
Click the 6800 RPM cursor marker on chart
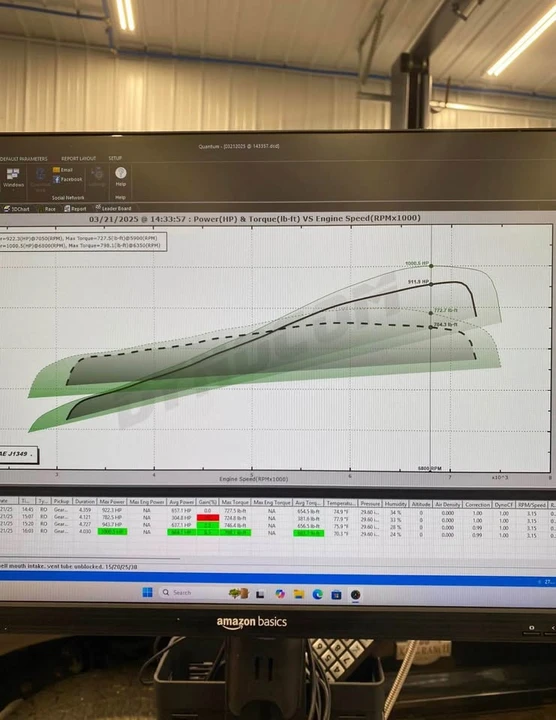(430, 468)
